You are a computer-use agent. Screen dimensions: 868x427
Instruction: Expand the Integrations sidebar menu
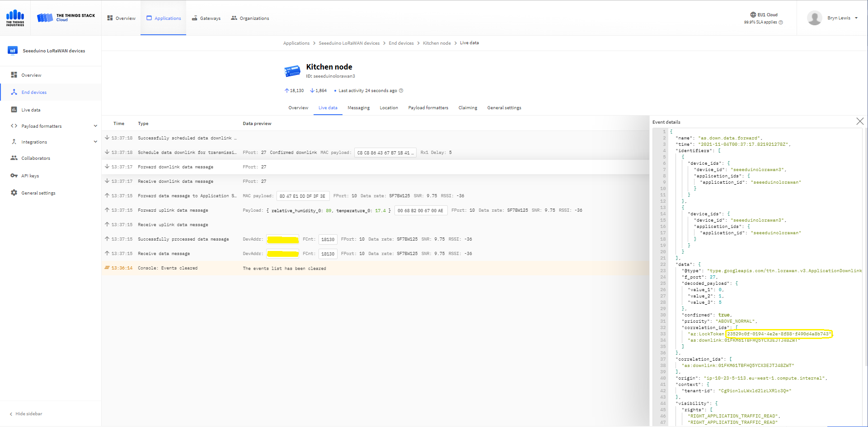[95, 142]
